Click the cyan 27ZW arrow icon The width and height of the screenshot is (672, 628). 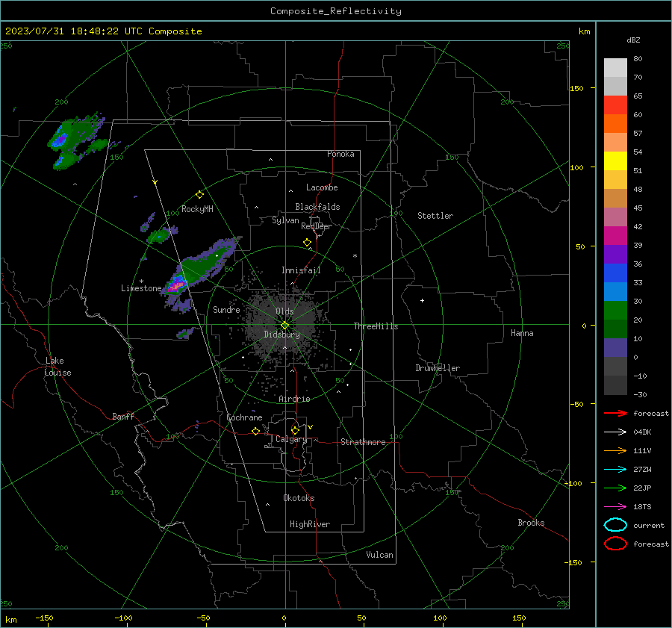(x=615, y=470)
